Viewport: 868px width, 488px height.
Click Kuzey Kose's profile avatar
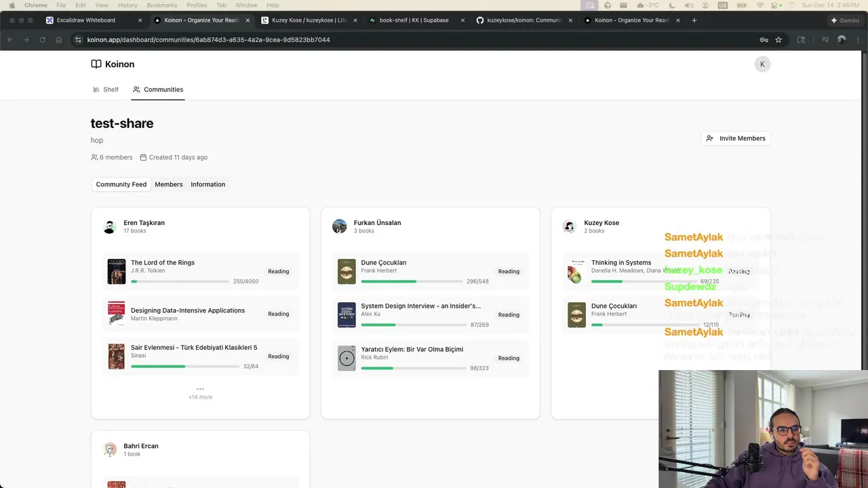pos(570,226)
